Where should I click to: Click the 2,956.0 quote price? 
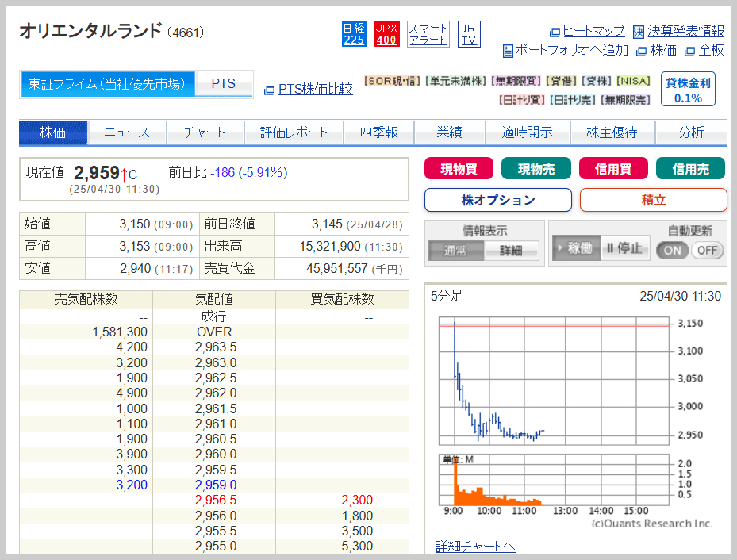[x=215, y=516]
